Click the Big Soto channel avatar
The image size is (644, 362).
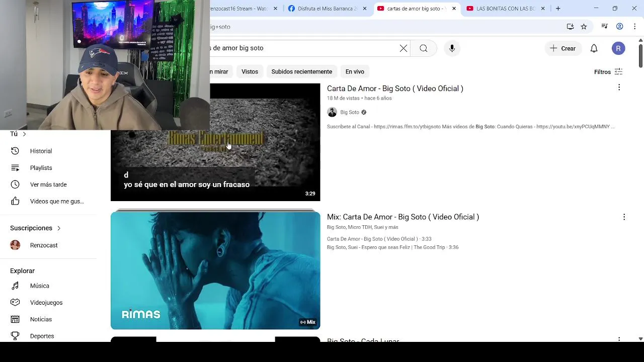(332, 112)
